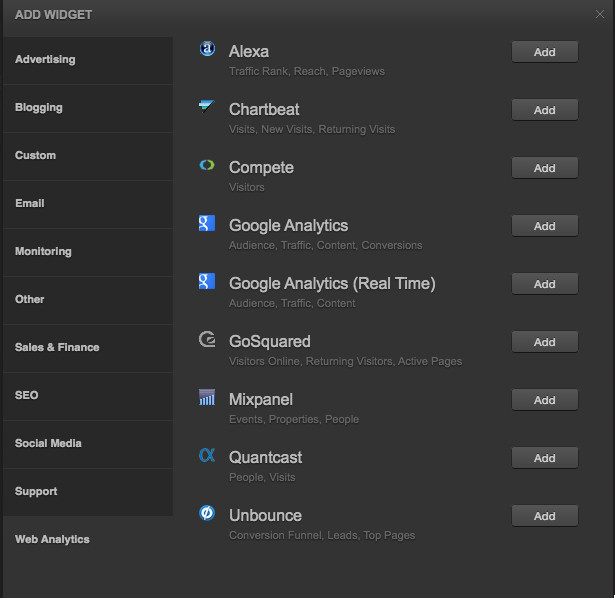The image size is (615, 598).
Task: Click 'People, Visits' description text
Action: tap(262, 478)
